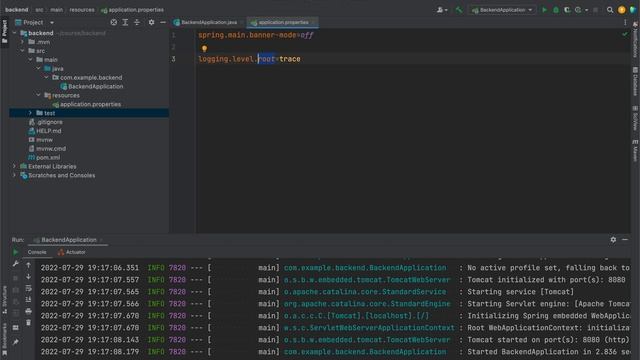Click the orange IDE updates icon

622,10
